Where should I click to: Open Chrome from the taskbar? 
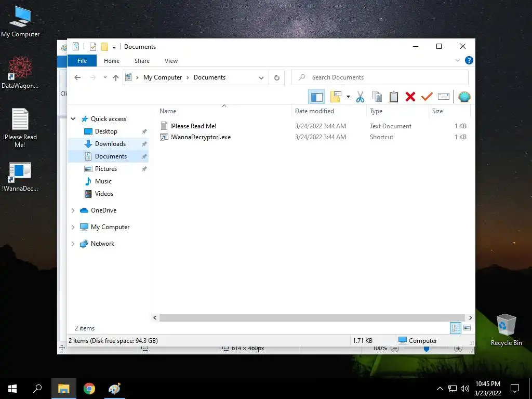pyautogui.click(x=89, y=389)
